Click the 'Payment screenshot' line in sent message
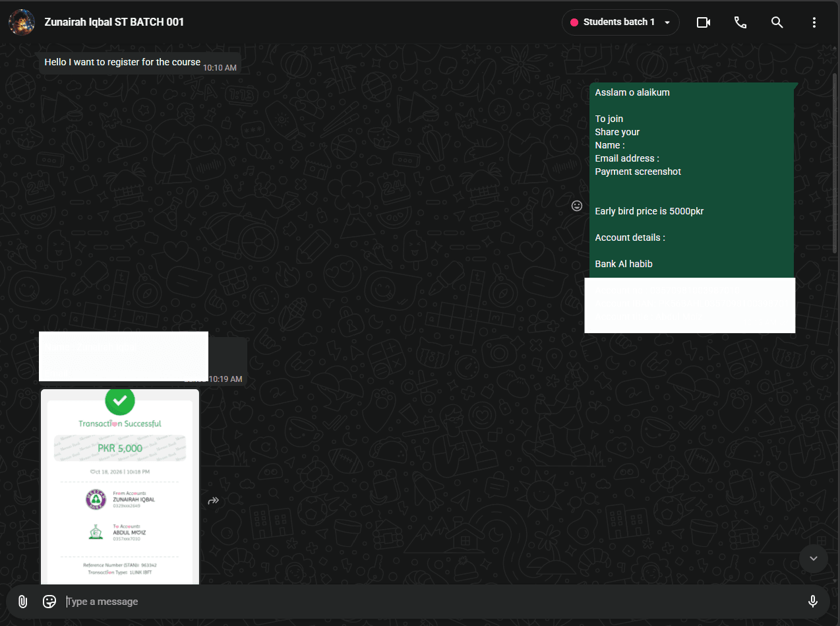This screenshot has height=626, width=840. (638, 172)
